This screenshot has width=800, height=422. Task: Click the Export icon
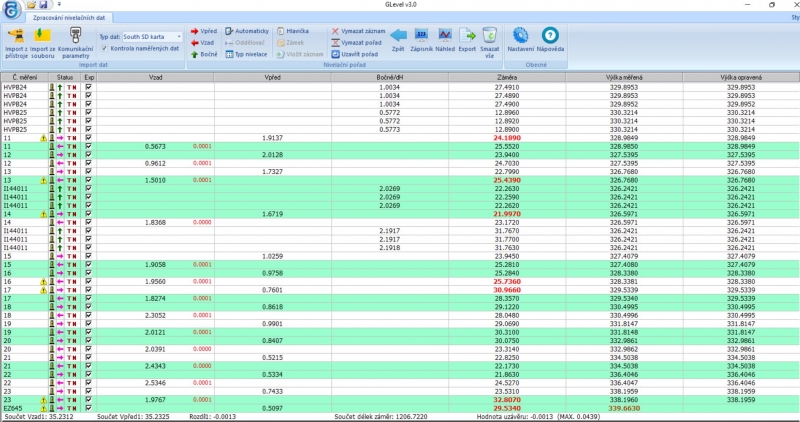point(467,37)
